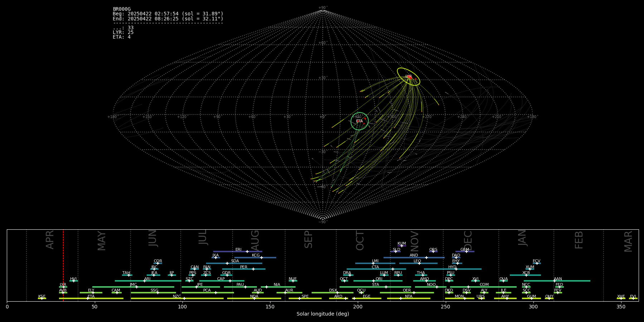Click the AUR shower label

[x=289, y=291]
